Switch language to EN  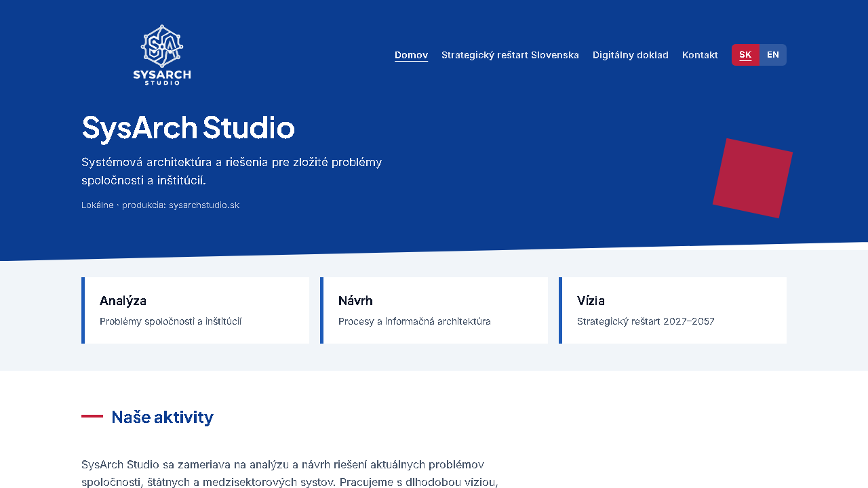pos(773,55)
